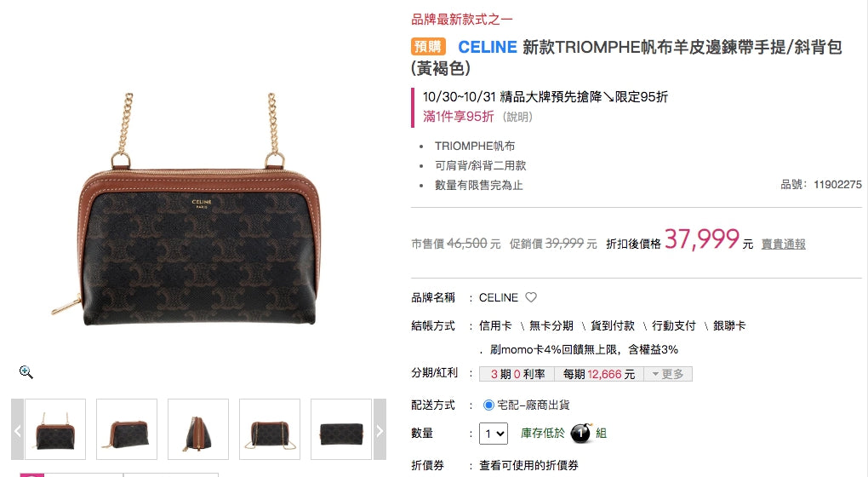Screen dimensions: 868x477
Task: Click the bomb low-stock icon
Action: coord(581,433)
